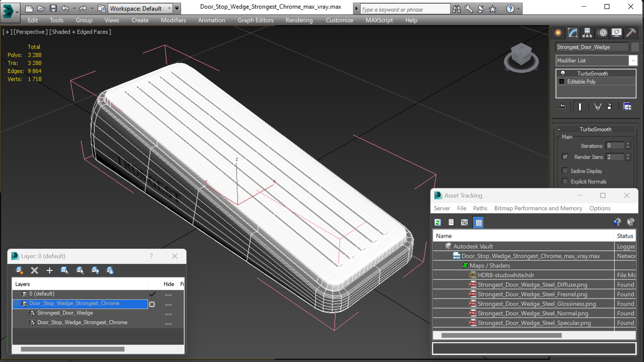
Task: Enable the Explicit Normals checkbox
Action: tap(565, 182)
